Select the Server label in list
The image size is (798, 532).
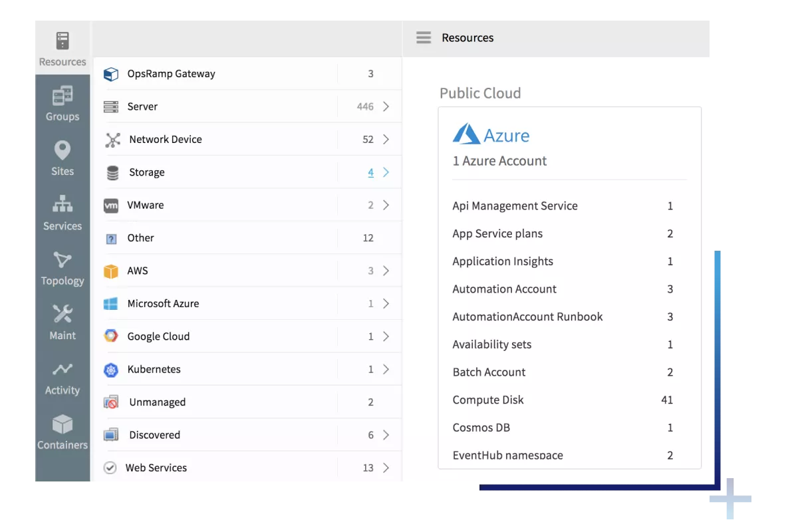142,106
